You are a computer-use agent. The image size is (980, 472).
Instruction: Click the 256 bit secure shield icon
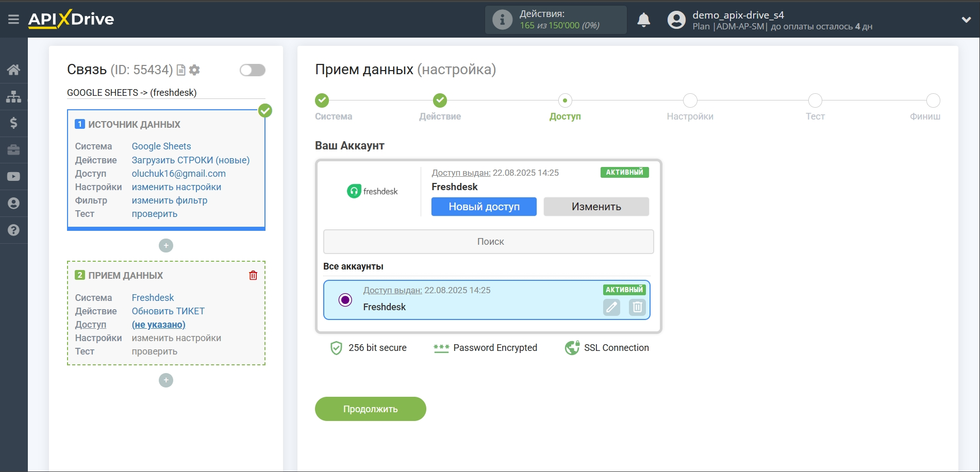pos(336,348)
